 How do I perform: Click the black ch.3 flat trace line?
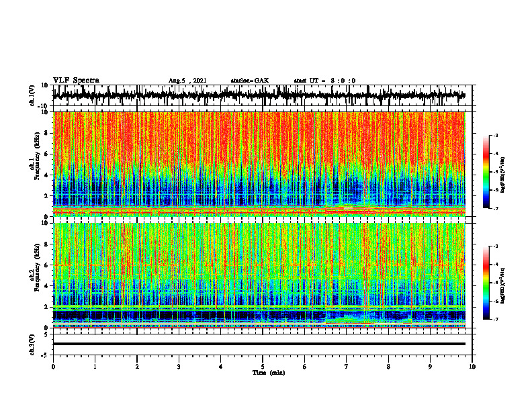pos(259,344)
